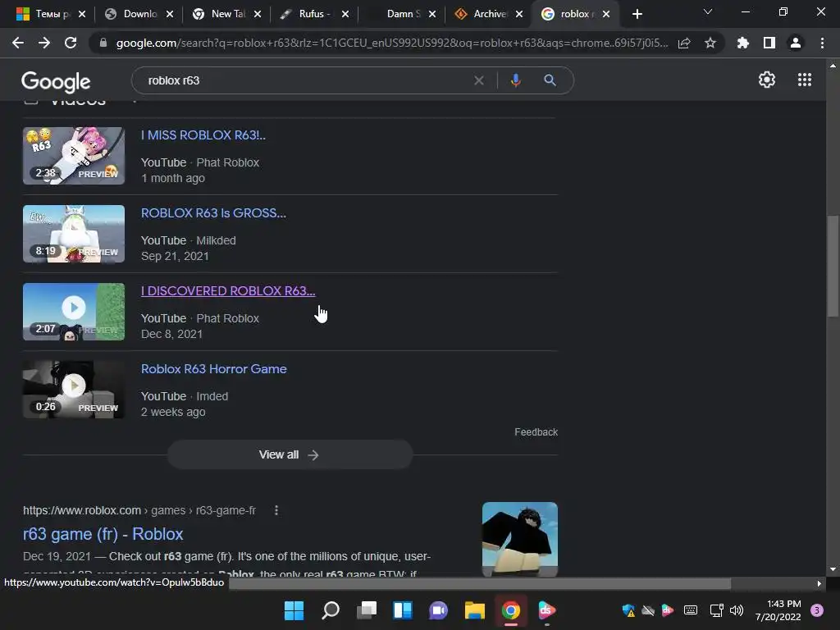Clear the Google search box
This screenshot has width=840, height=630.
tap(479, 80)
